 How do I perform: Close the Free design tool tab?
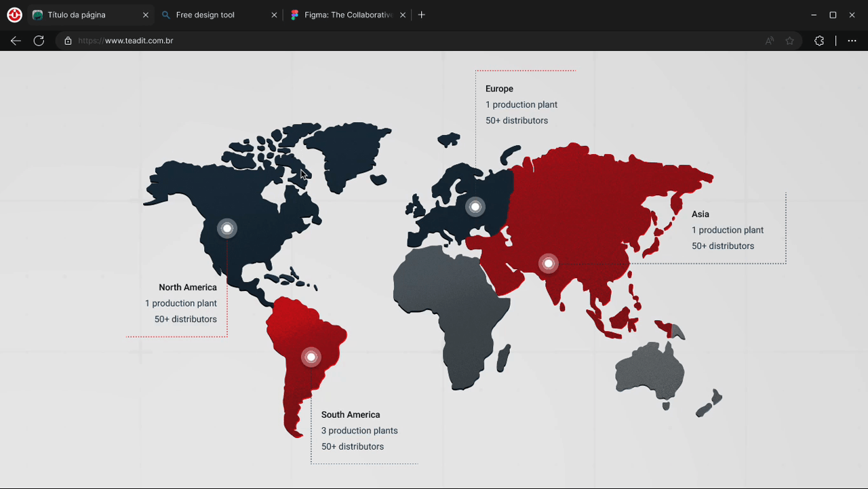click(274, 14)
